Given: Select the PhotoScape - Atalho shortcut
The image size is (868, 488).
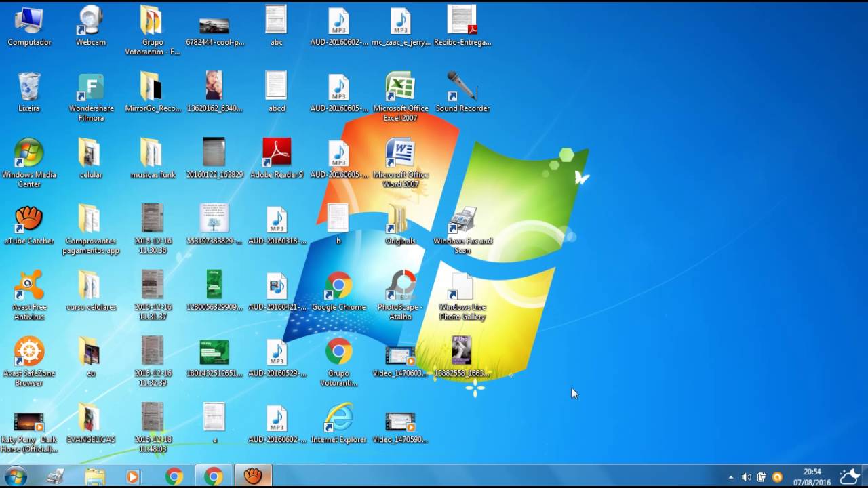Looking at the screenshot, I should tap(400, 296).
